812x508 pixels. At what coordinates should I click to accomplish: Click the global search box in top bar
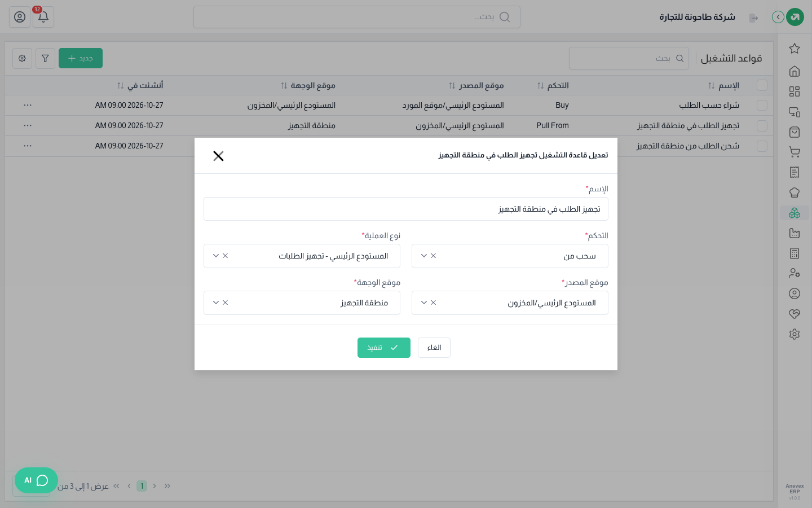[x=357, y=17]
